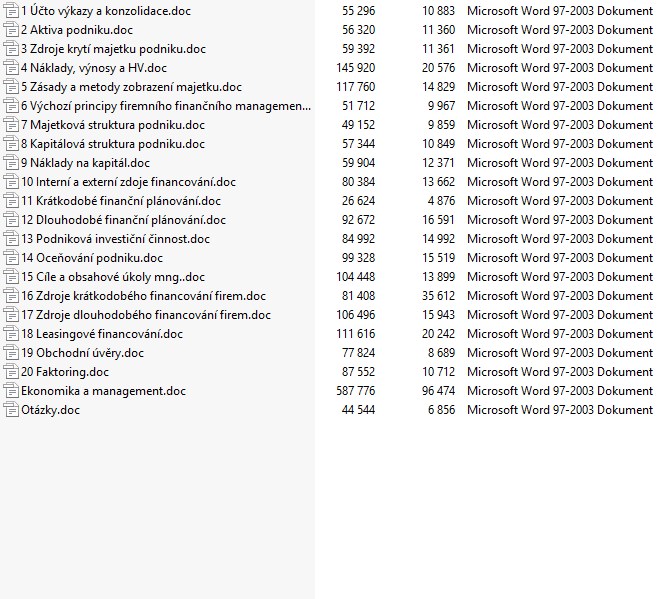The width and height of the screenshot is (669, 599).
Task: Click file name Ekonomika a management.doc
Action: tap(104, 390)
